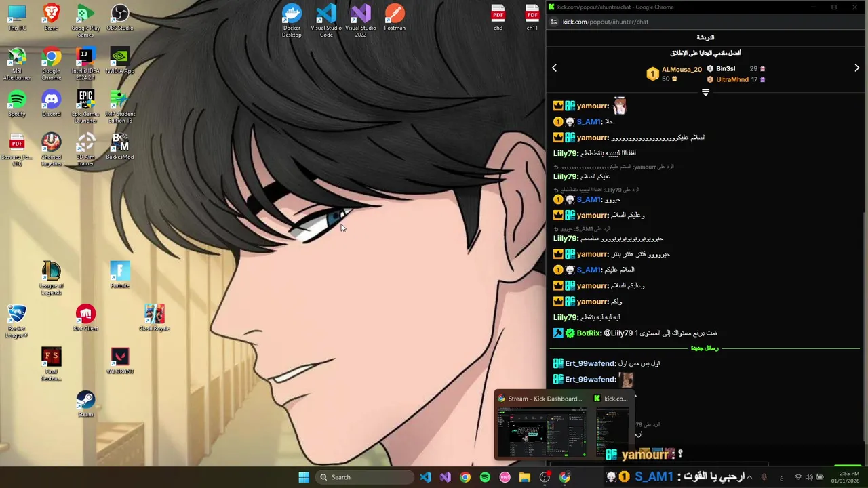Image resolution: width=868 pixels, height=488 pixels.
Task: Select the Spotify desktop icon
Action: pos(17,104)
